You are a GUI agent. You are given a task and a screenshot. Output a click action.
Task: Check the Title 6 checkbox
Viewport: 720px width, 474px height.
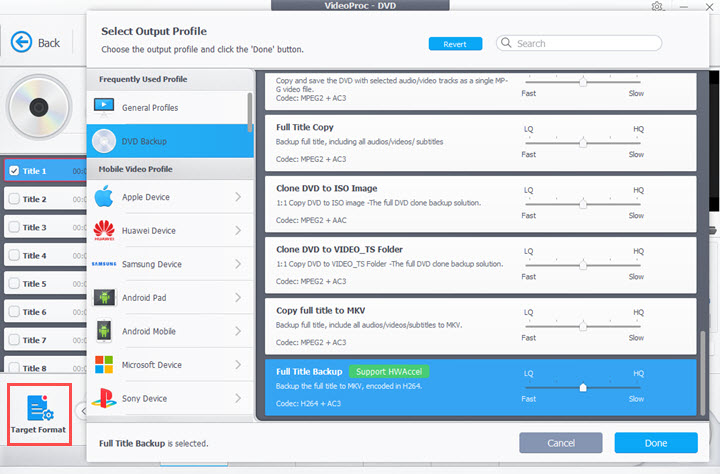click(x=14, y=311)
